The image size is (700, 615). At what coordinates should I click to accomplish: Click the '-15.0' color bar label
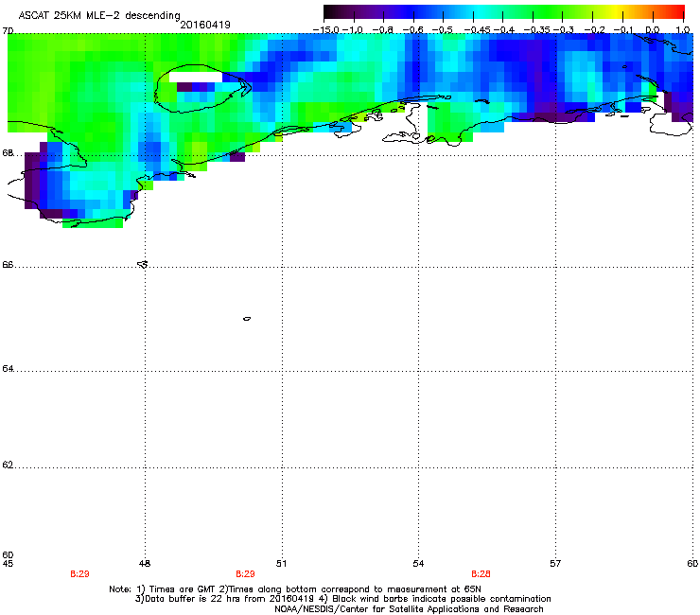326,30
